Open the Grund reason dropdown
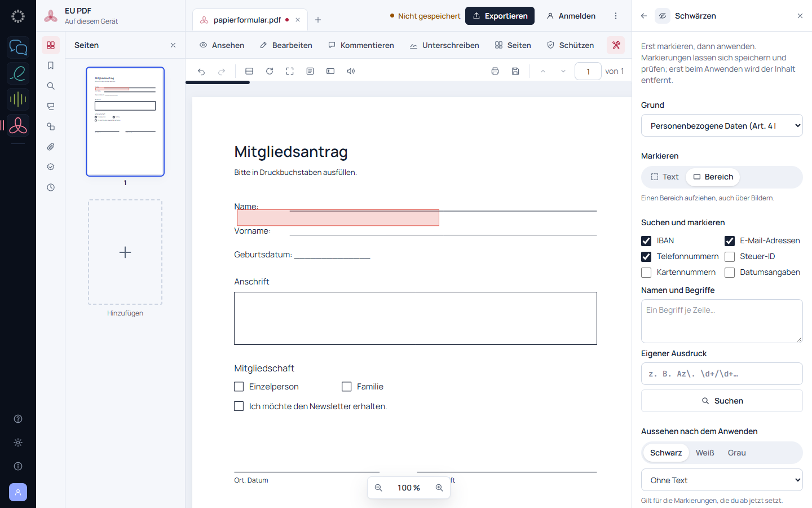 point(722,126)
